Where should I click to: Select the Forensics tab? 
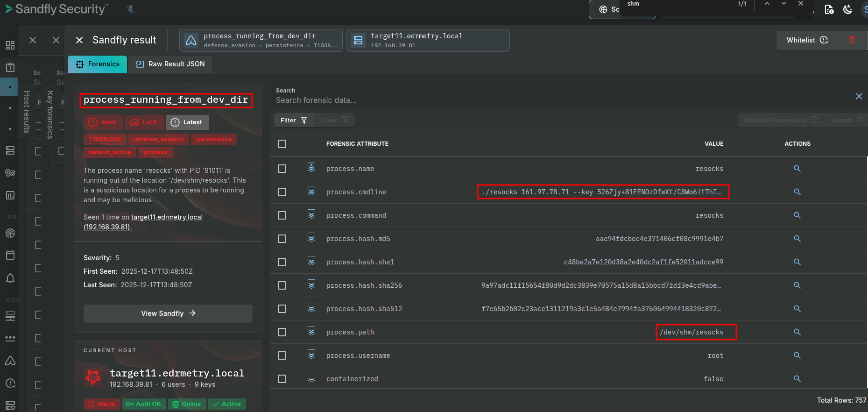point(98,64)
